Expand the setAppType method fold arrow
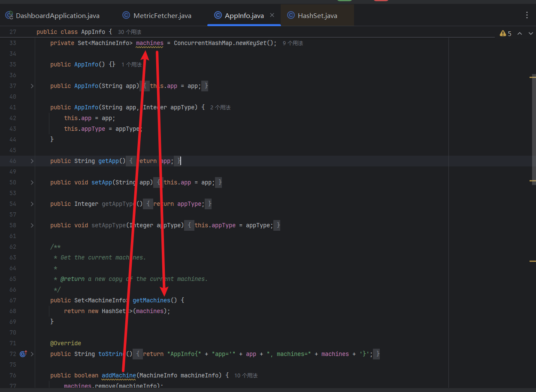 pyautogui.click(x=32, y=225)
